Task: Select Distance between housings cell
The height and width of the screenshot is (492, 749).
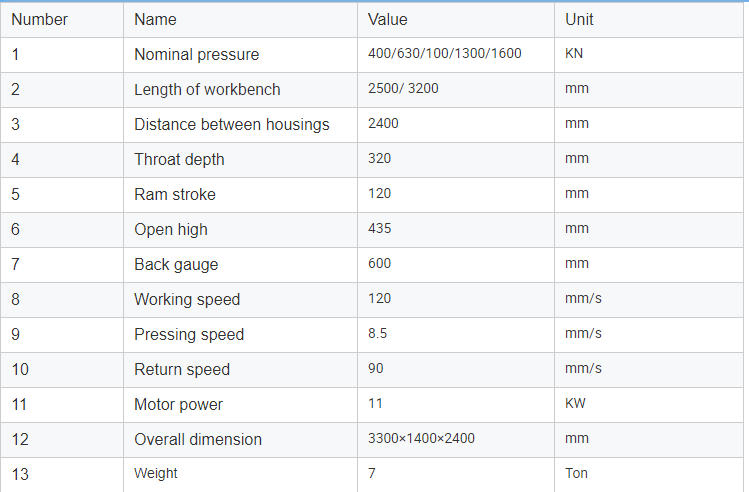Action: [x=232, y=125]
